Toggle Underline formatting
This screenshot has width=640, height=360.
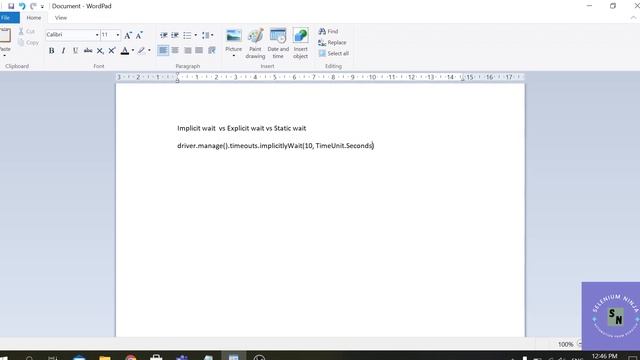(76, 51)
